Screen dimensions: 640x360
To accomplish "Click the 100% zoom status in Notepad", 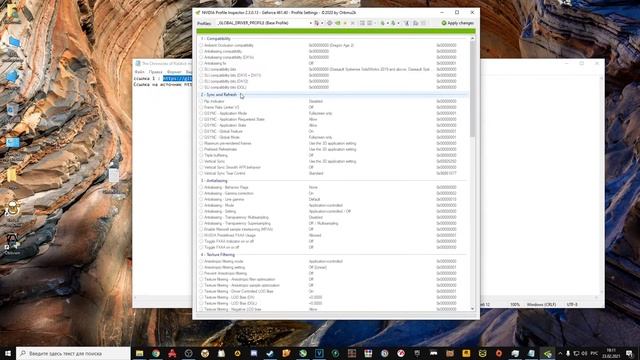I will pos(515,305).
